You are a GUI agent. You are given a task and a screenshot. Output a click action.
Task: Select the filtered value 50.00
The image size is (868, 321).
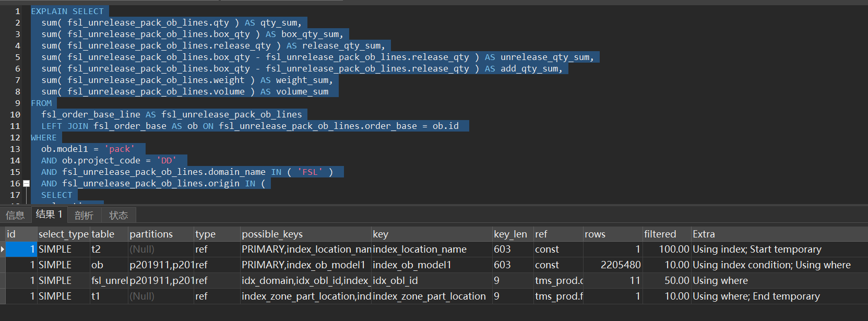pos(667,281)
